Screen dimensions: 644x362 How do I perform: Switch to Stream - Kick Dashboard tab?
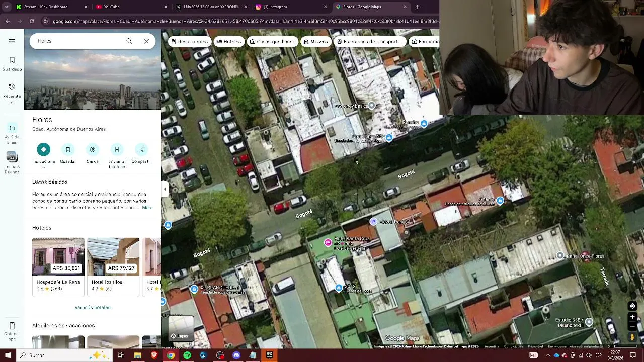52,7
